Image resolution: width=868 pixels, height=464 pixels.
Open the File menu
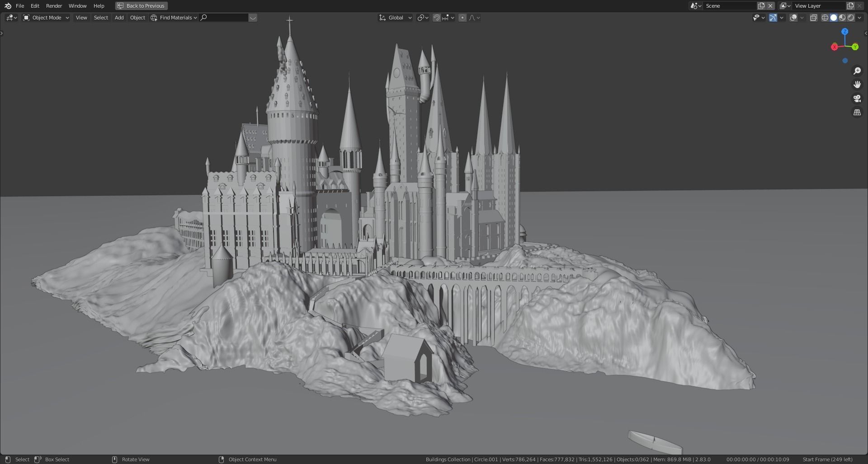pos(20,6)
